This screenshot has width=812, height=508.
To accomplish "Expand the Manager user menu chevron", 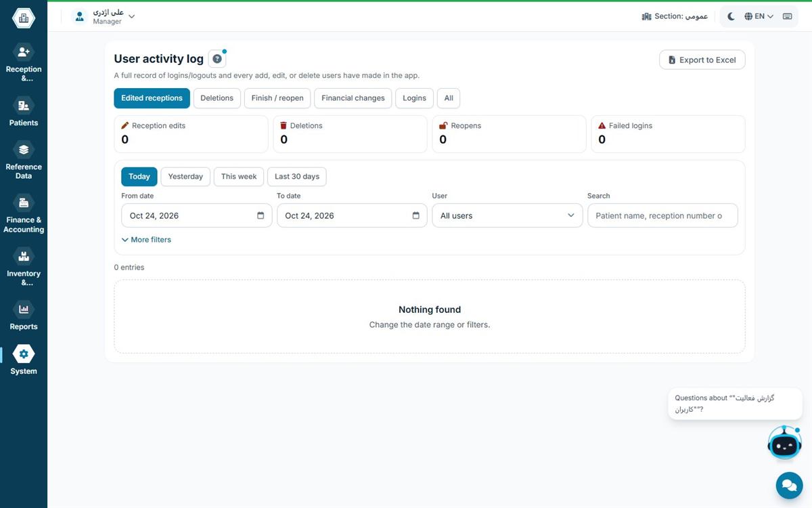I will click(x=132, y=16).
